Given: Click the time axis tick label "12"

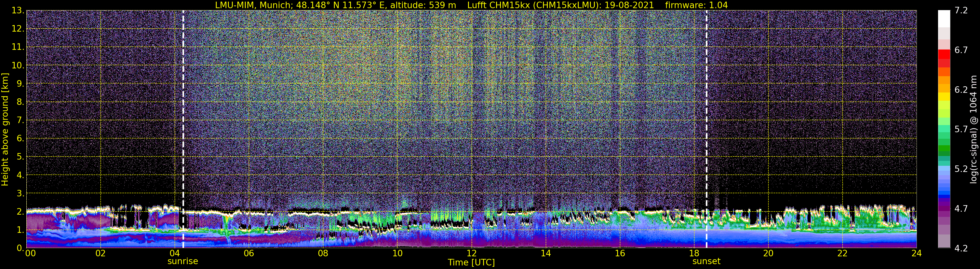Looking at the screenshot, I should click(x=471, y=253).
